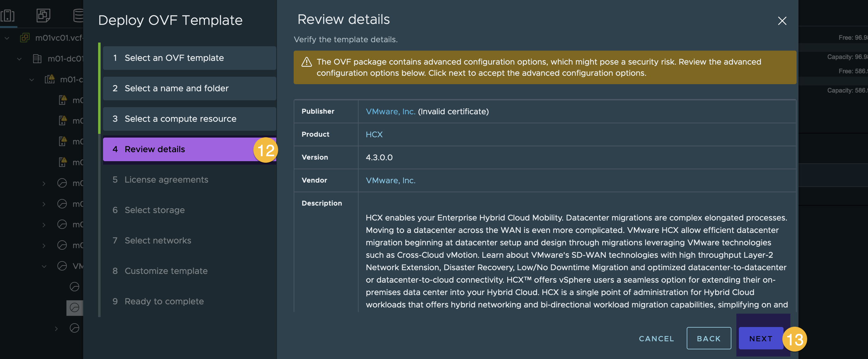Select step 7 Select networks
Viewport: 868px width, 359px height.
(151, 240)
